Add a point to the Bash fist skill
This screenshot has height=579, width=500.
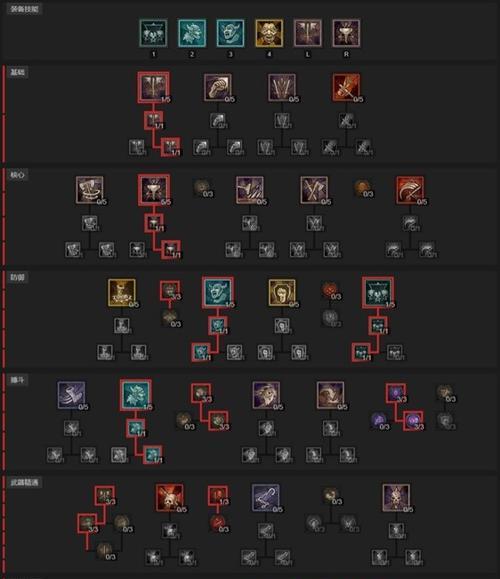[218, 87]
